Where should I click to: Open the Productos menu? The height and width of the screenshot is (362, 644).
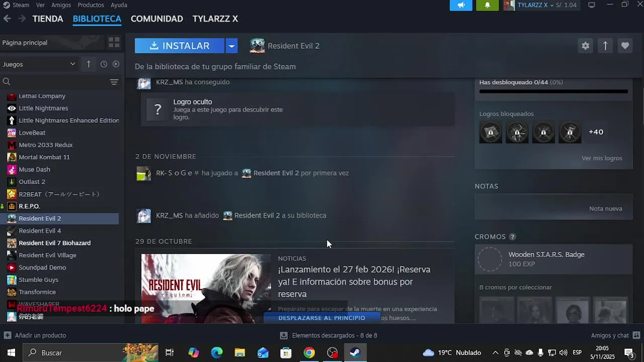coord(91,5)
